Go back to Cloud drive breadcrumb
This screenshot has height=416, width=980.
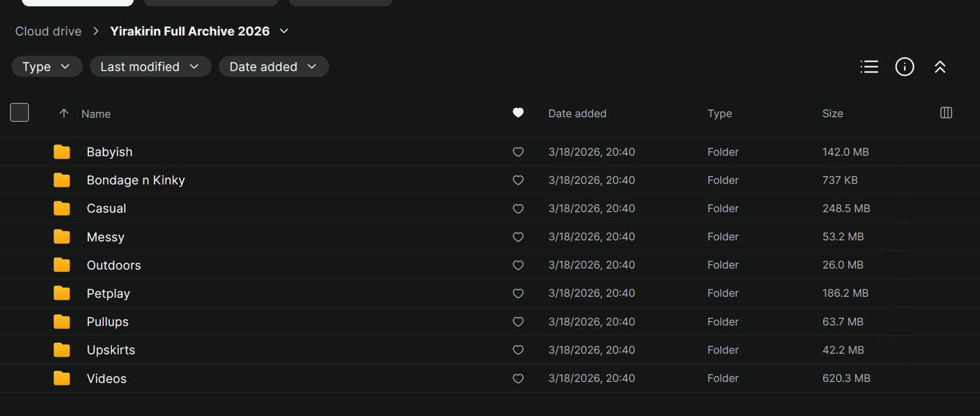(x=48, y=31)
